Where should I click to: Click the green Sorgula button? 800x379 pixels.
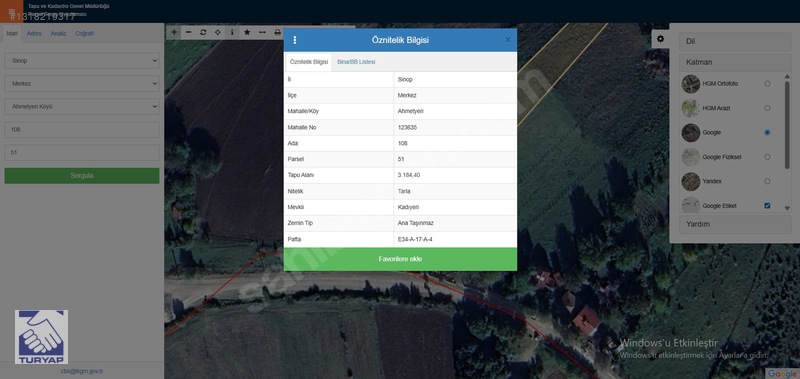click(82, 175)
